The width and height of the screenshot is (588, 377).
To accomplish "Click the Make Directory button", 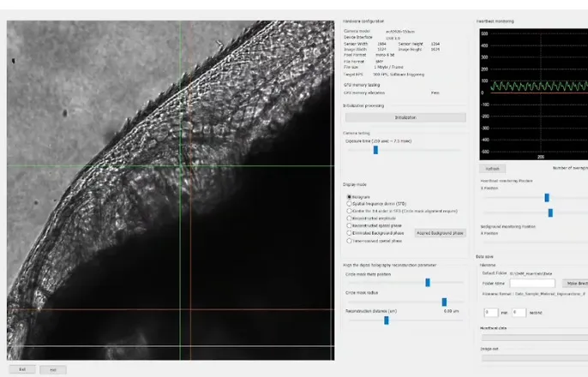I will pos(575,284).
